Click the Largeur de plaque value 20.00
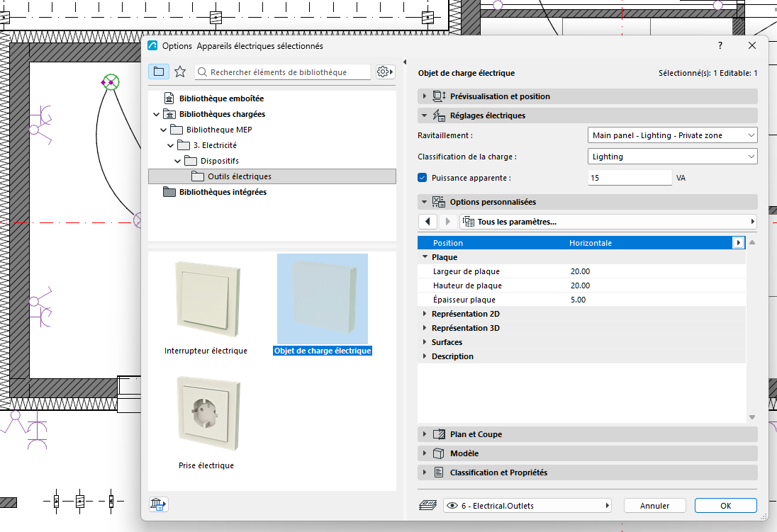The image size is (777, 532). [x=581, y=271]
